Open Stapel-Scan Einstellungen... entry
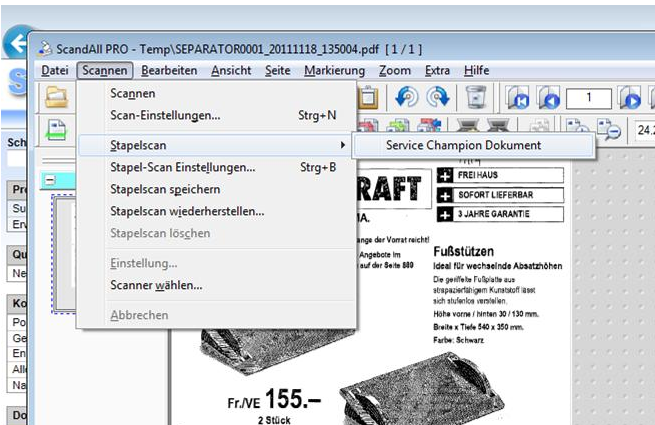Screen dimensions: 655x425 (x=217, y=168)
